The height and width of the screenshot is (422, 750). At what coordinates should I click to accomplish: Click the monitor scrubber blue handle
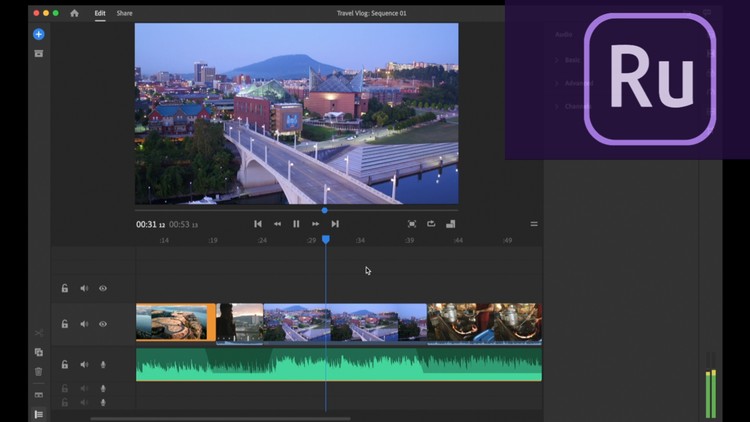(325, 210)
